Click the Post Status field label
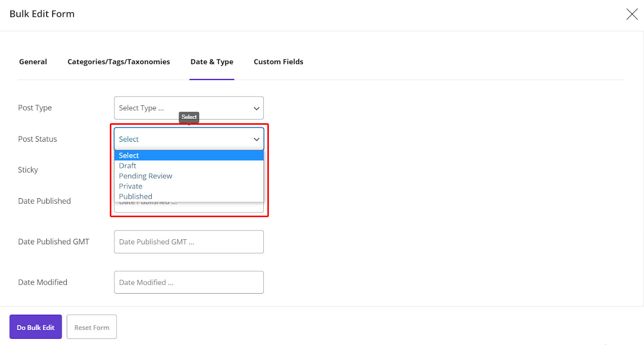 (37, 139)
